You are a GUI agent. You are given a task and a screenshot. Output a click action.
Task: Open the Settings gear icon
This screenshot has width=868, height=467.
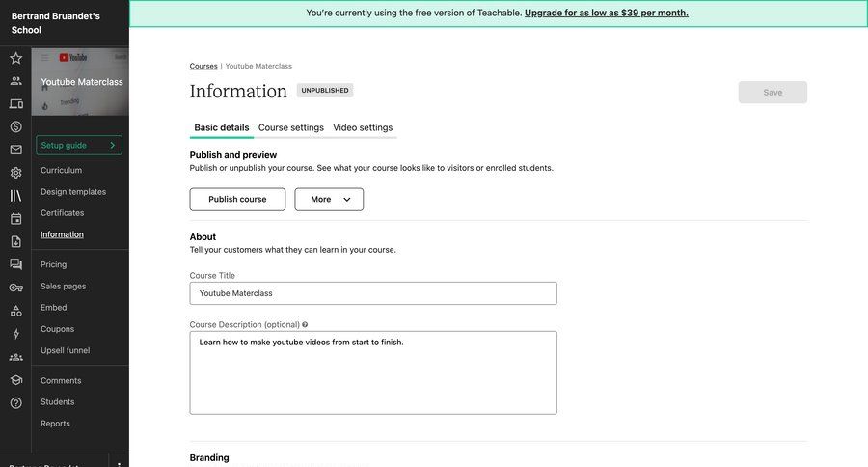[x=16, y=173]
